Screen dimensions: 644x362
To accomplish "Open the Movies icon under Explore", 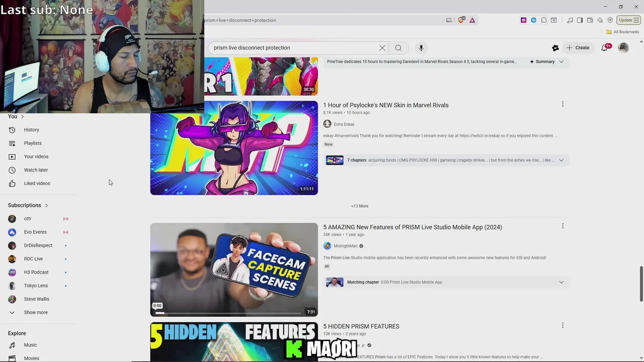I will point(12,358).
